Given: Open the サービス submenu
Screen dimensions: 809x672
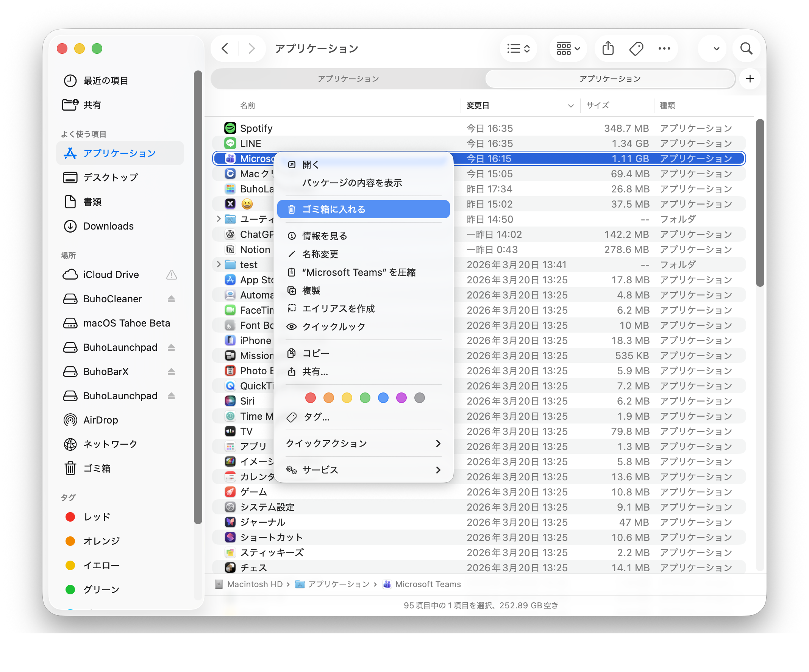Looking at the screenshot, I should [363, 470].
